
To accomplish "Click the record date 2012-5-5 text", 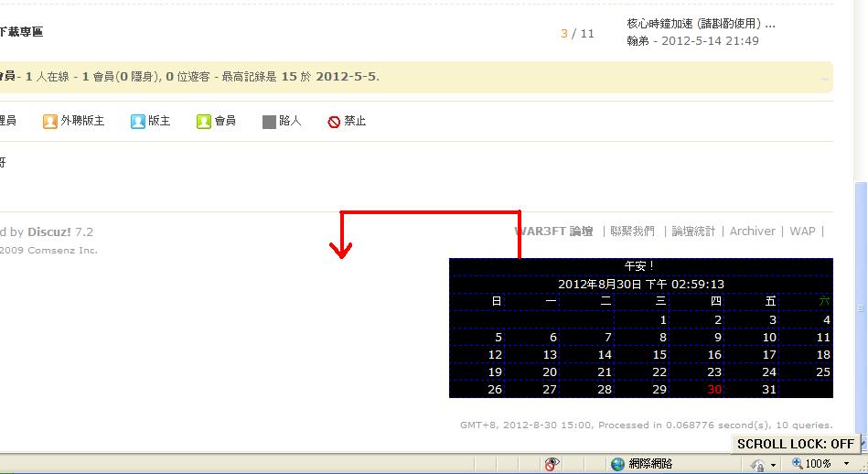I will tap(346, 77).
